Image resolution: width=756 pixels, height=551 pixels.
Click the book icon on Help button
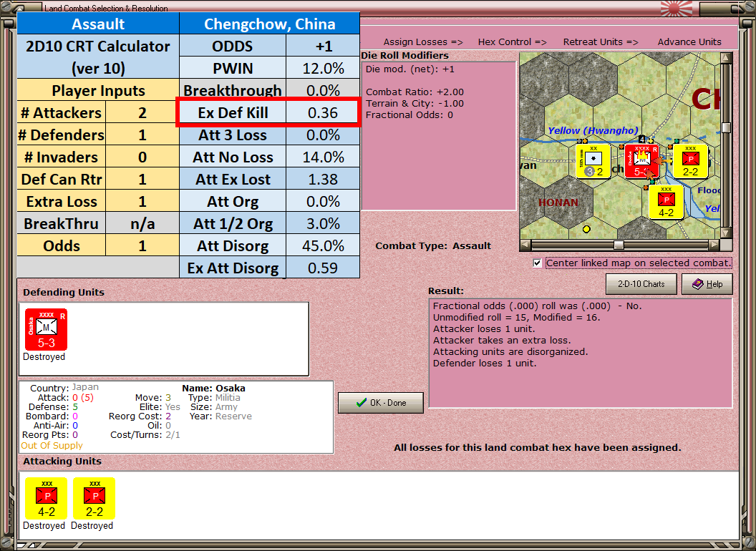698,284
